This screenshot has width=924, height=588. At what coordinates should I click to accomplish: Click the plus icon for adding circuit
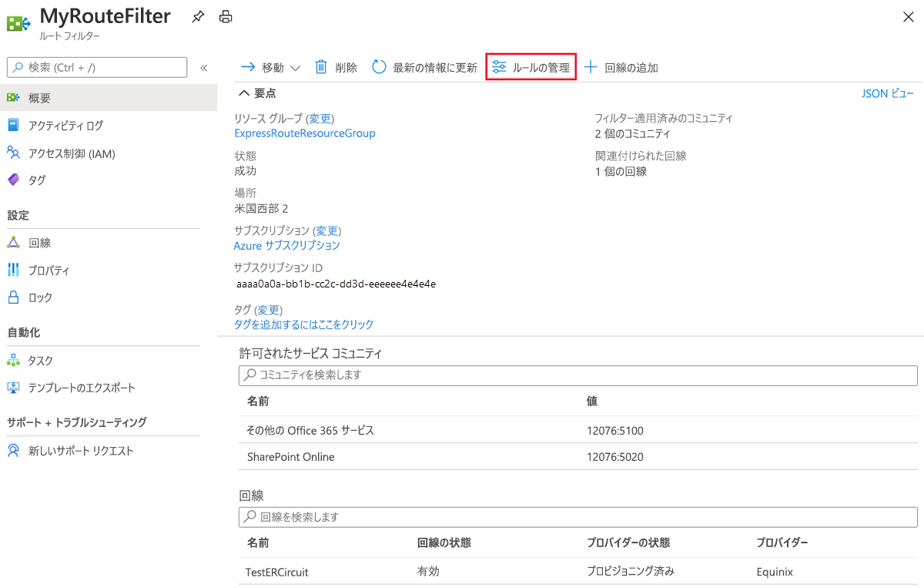[x=591, y=67]
